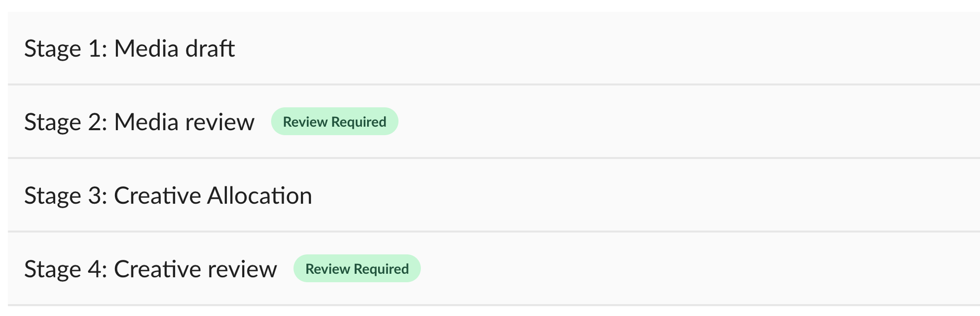Image resolution: width=980 pixels, height=316 pixels.
Task: Click the "Stage 1:" label prefix
Action: pyautogui.click(x=65, y=49)
